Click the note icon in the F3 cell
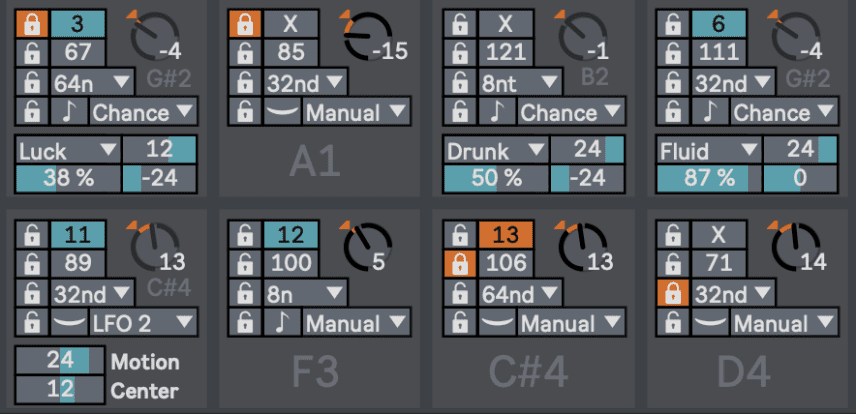This screenshot has width=856, height=414. pos(282,323)
